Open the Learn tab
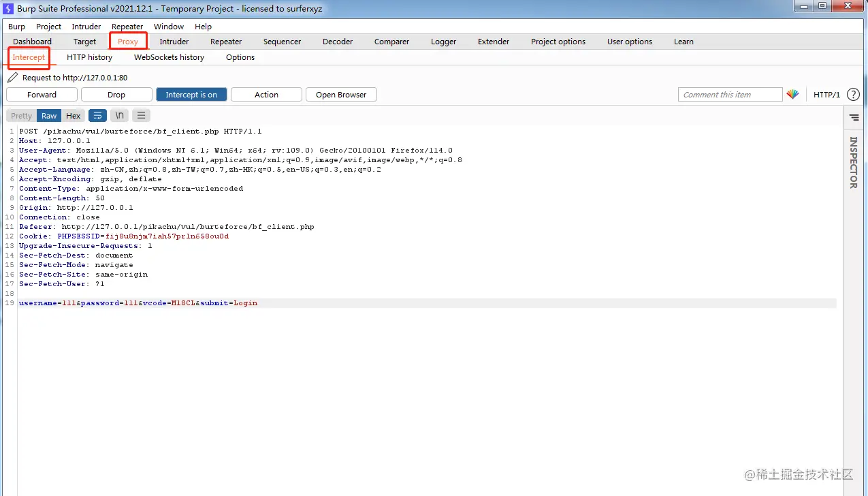Image resolution: width=868 pixels, height=496 pixels. 684,42
